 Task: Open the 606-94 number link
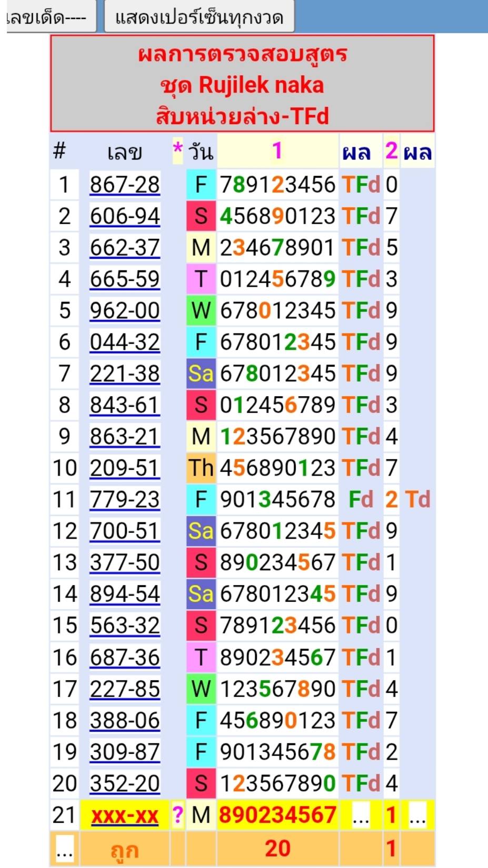click(125, 216)
